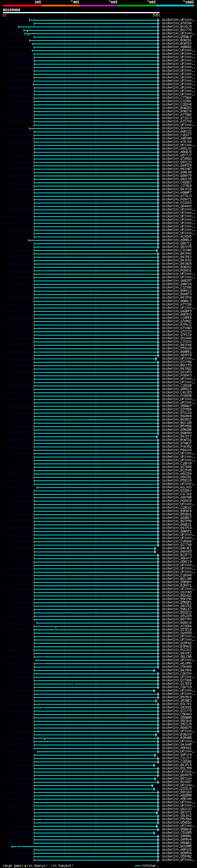Click the UniRef100_C1MPE5 hit name
This screenshot has width=197, height=868.
(x=177, y=318)
